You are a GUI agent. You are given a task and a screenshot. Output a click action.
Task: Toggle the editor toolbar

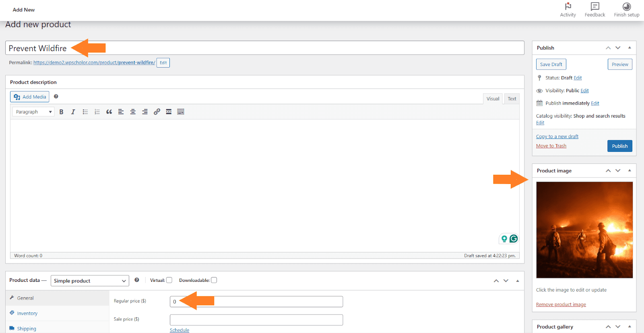point(181,112)
